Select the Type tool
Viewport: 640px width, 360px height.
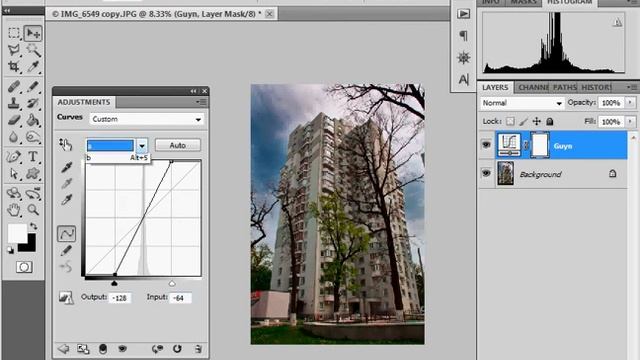[33, 157]
